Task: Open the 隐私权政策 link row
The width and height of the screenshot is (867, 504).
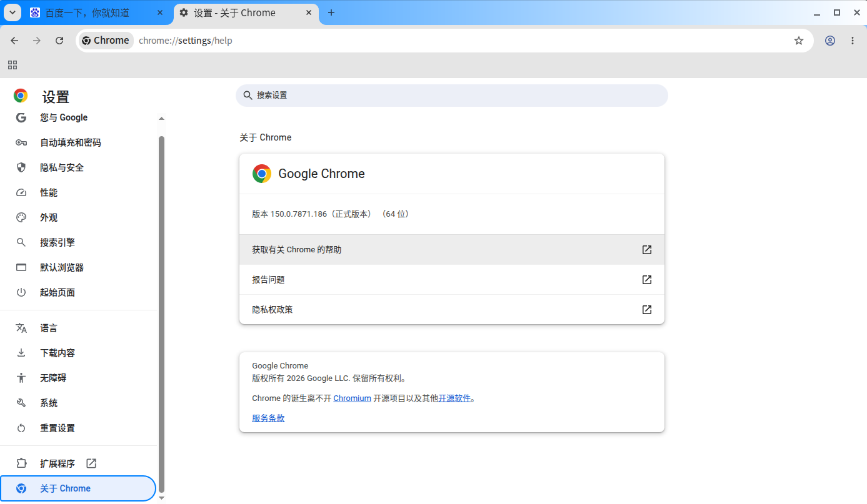Action: point(452,310)
